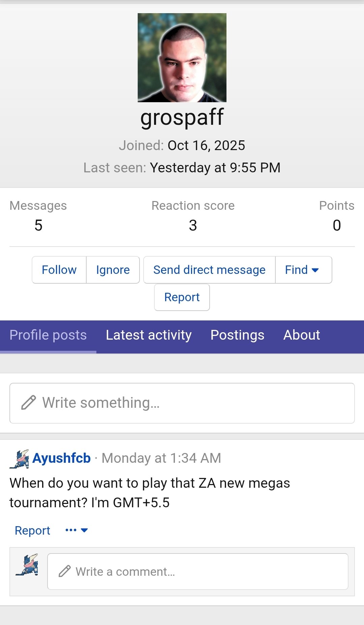View the About tab
364x625 pixels.
click(302, 335)
